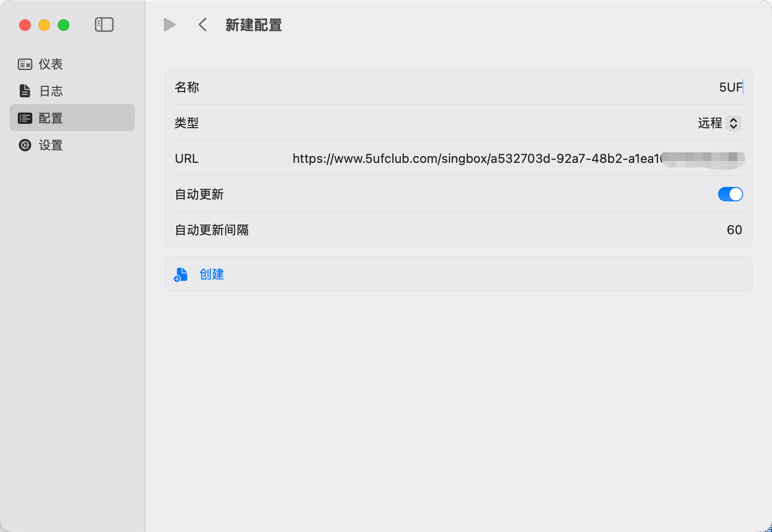Switch to the 日志 sidebar tab
Screen dimensions: 772x532
(x=51, y=91)
